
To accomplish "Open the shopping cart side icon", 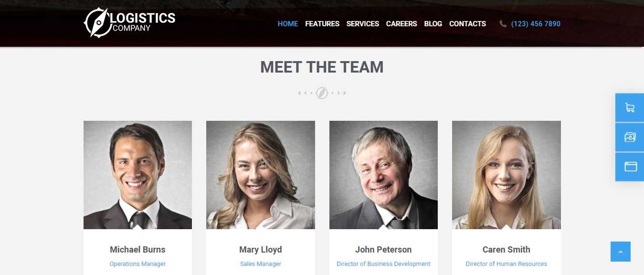I will (x=630, y=108).
